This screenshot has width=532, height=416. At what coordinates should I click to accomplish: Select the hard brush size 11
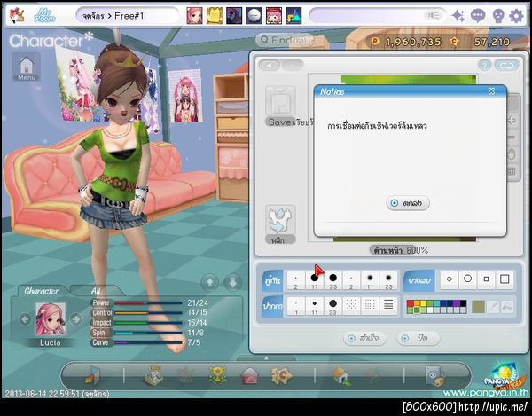[315, 280]
